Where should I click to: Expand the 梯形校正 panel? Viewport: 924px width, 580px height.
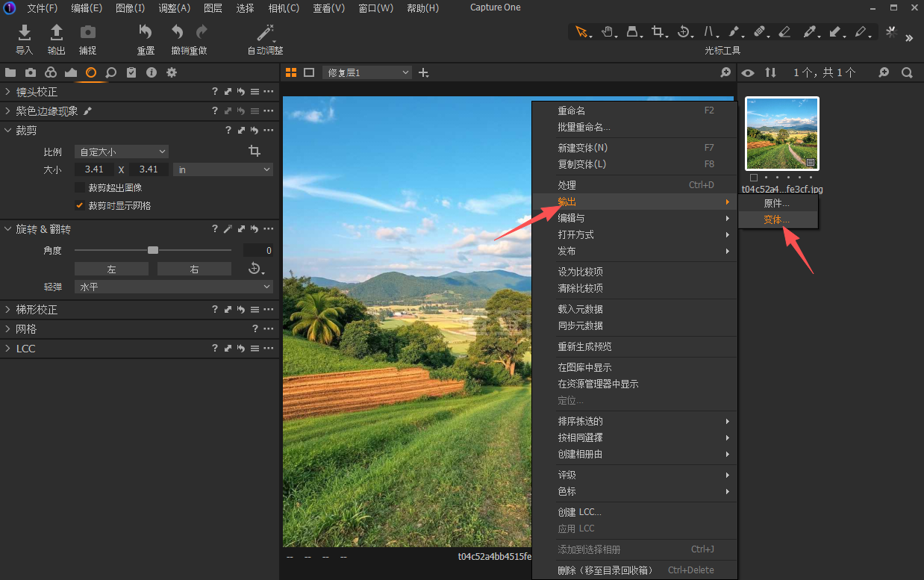(x=7, y=309)
